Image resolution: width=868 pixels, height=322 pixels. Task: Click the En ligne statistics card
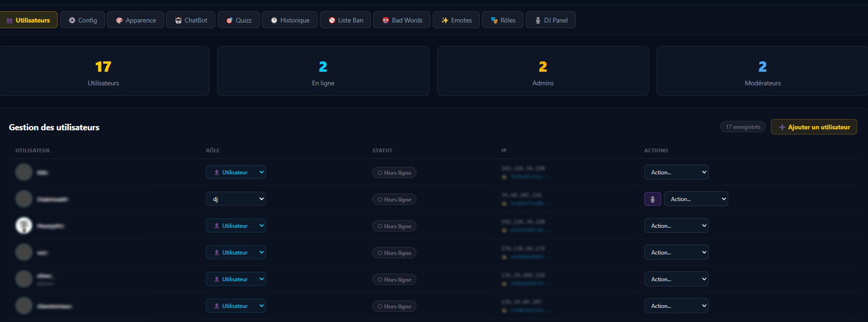pyautogui.click(x=323, y=71)
